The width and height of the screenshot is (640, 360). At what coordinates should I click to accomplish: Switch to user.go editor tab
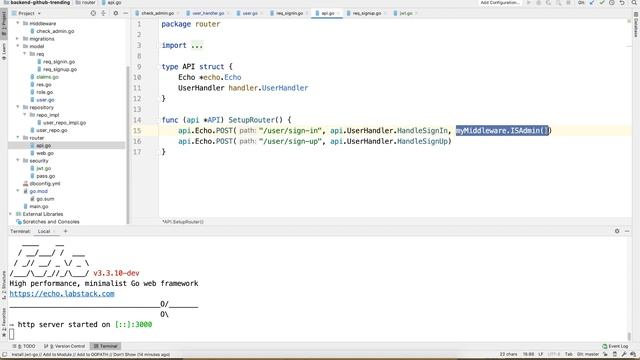250,13
